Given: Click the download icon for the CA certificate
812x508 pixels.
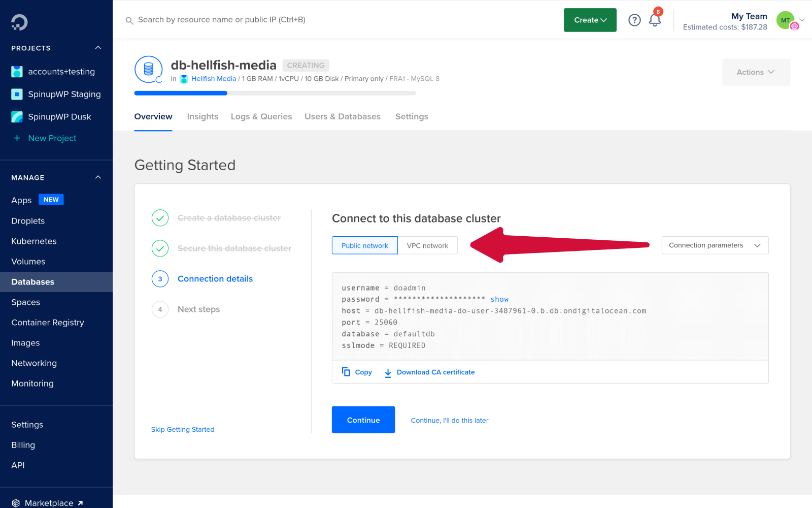Looking at the screenshot, I should pos(388,372).
